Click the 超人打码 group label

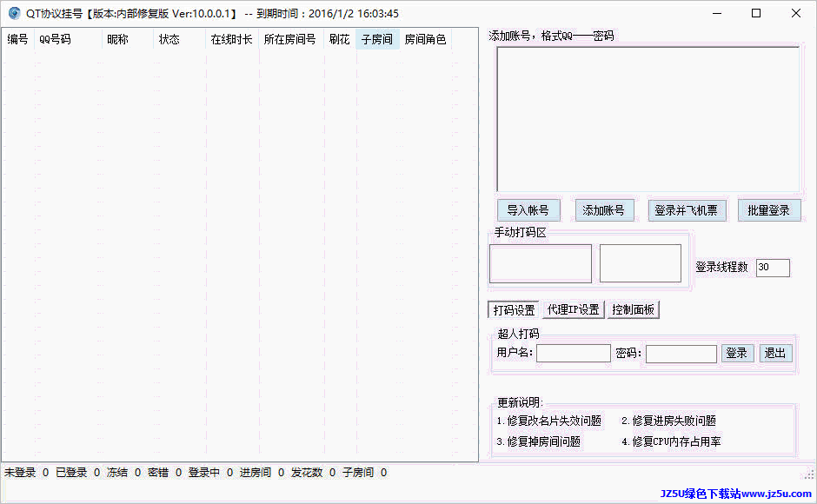(x=518, y=334)
